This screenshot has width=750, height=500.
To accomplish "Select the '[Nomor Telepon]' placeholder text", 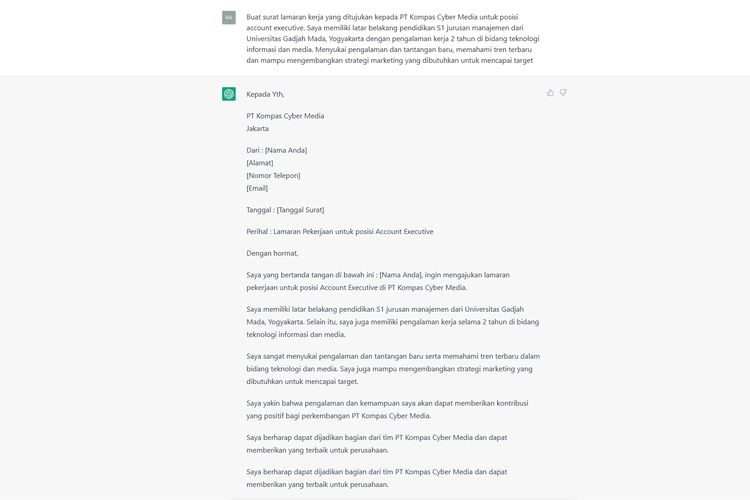I will point(273,175).
